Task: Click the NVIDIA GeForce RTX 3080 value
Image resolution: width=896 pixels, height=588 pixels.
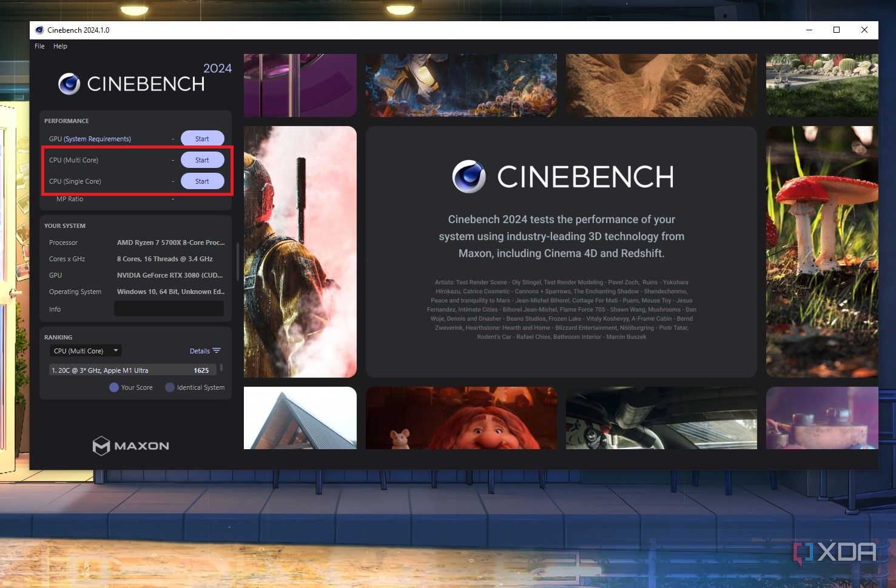Action: click(170, 275)
